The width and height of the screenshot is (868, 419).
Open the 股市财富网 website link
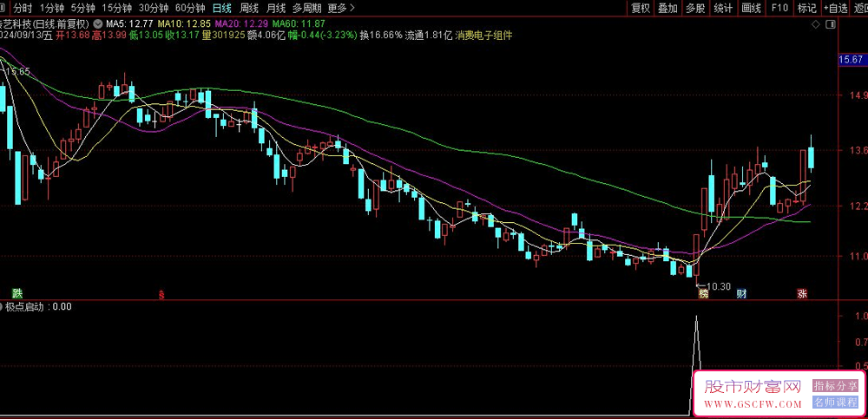tap(753, 393)
